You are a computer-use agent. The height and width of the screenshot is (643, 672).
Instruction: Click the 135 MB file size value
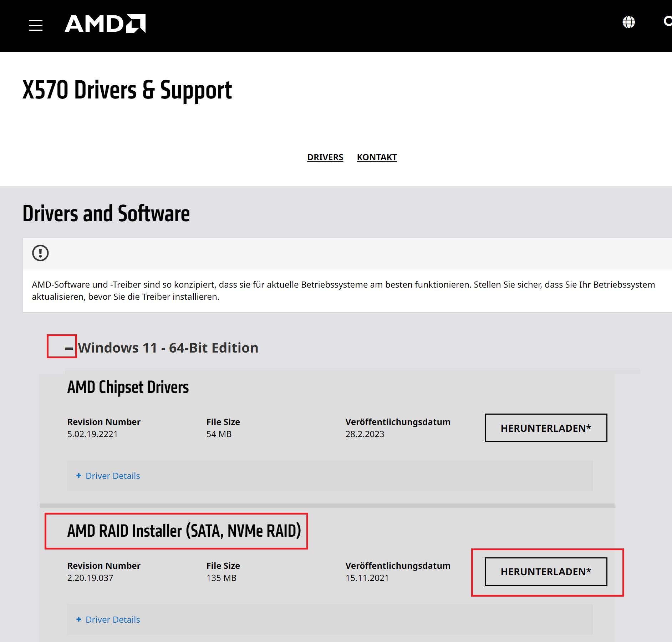[222, 578]
